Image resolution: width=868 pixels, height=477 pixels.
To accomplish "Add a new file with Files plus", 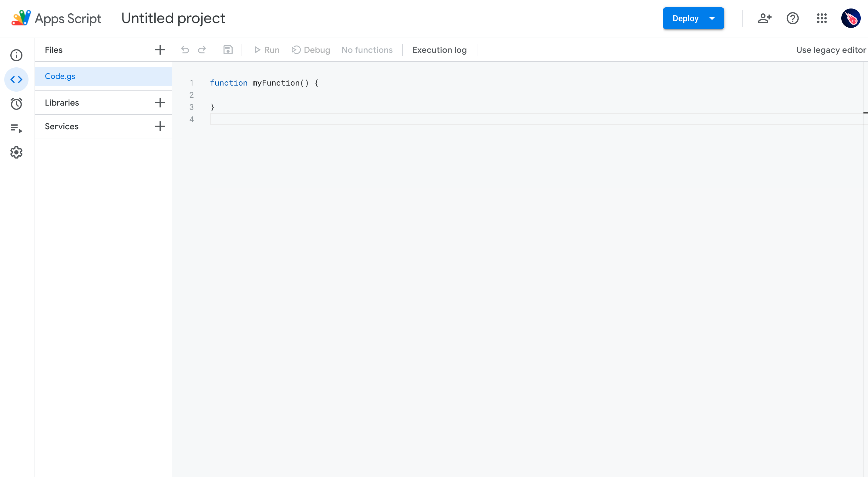I will coord(160,50).
